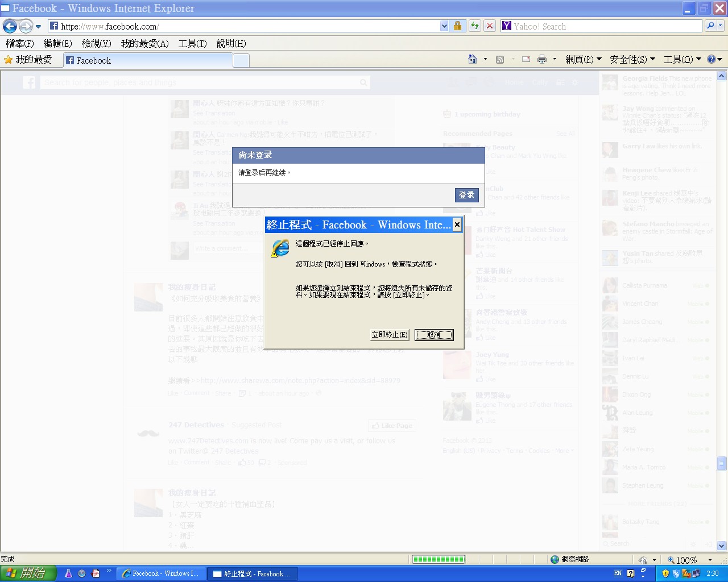This screenshot has width=728, height=582.
Task: Expand the address bar URL dropdown
Action: pyautogui.click(x=444, y=26)
